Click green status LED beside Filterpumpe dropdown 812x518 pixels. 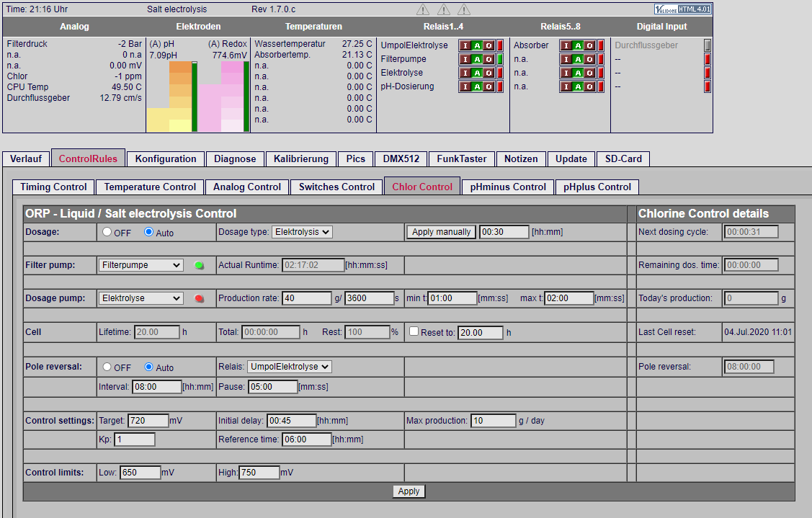click(x=199, y=265)
